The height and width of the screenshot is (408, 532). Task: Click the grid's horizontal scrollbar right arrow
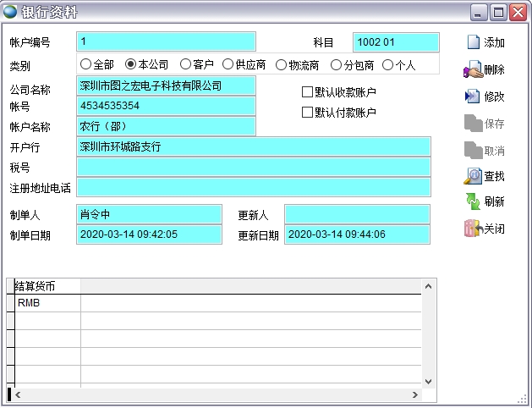point(414,394)
